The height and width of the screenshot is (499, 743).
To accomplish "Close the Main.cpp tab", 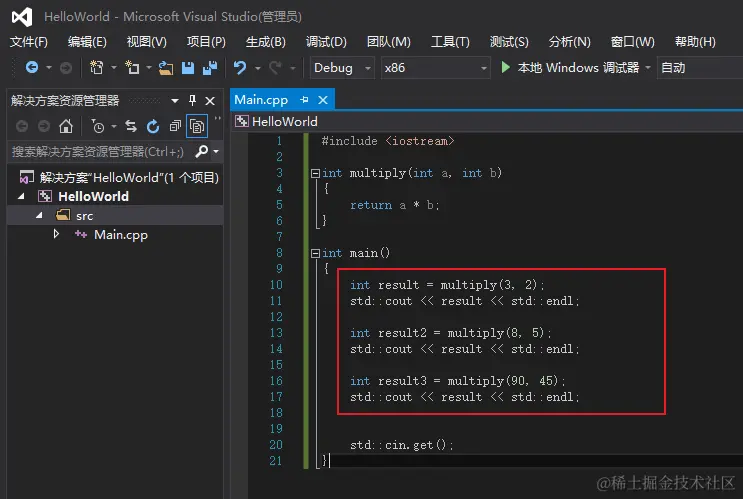I will coord(323,100).
